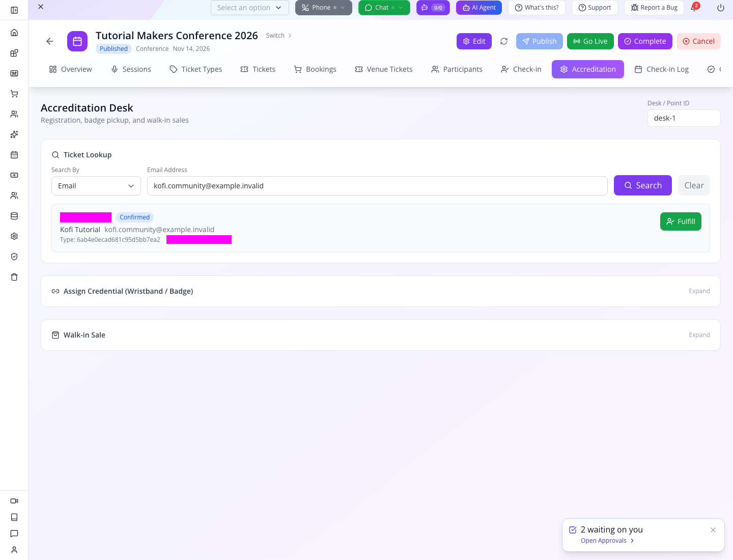Open the user profile sidebar icon

tap(14, 550)
